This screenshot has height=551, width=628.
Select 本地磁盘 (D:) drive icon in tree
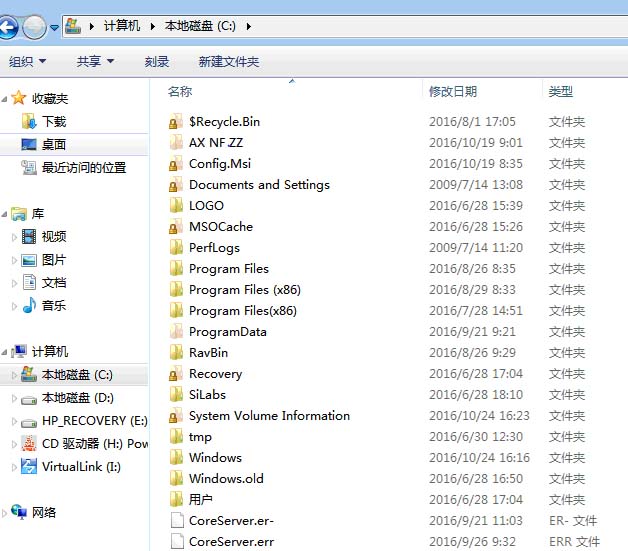coord(29,399)
